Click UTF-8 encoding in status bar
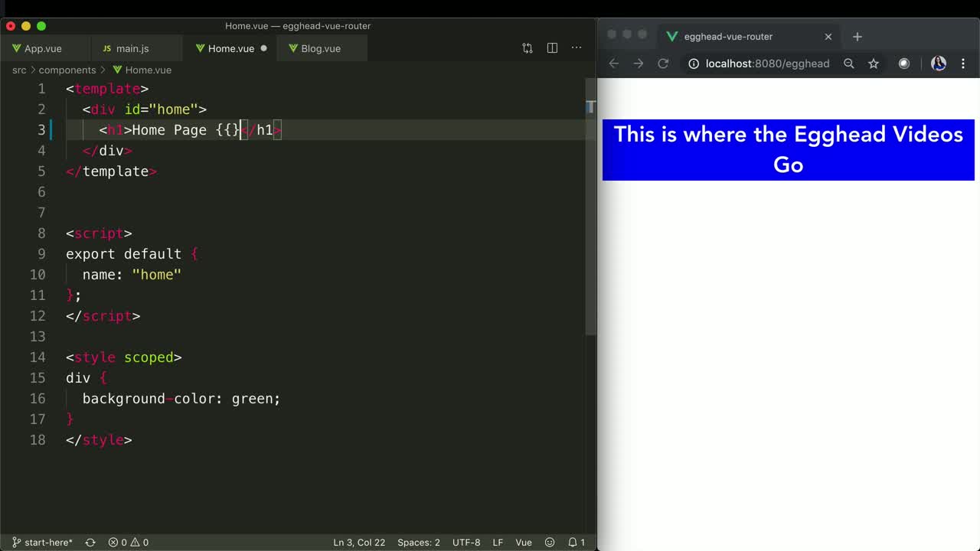980x551 pixels. click(466, 542)
